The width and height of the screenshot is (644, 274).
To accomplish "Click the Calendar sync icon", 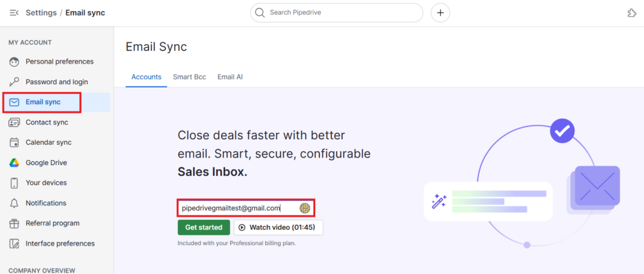I will coord(14,142).
